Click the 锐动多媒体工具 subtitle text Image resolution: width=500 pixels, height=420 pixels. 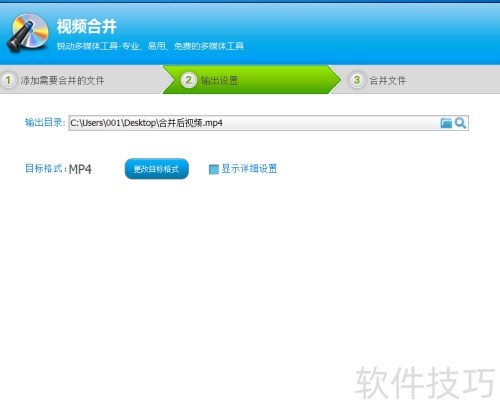pyautogui.click(x=150, y=46)
